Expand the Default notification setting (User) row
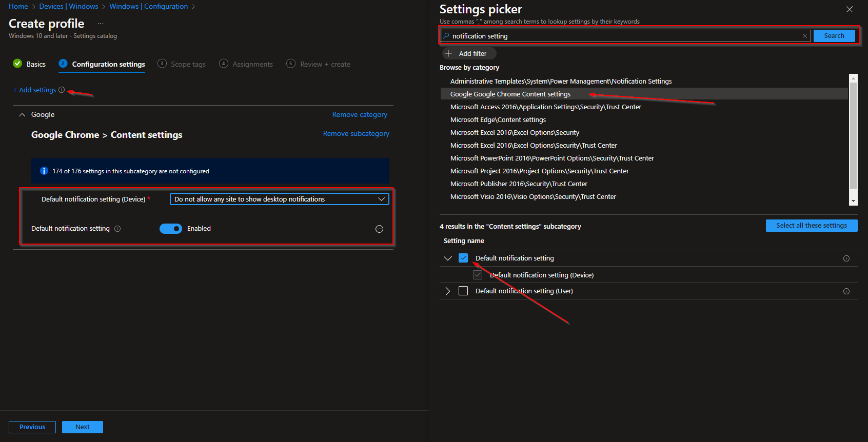Screen dimensions: 868x442 (x=447, y=291)
